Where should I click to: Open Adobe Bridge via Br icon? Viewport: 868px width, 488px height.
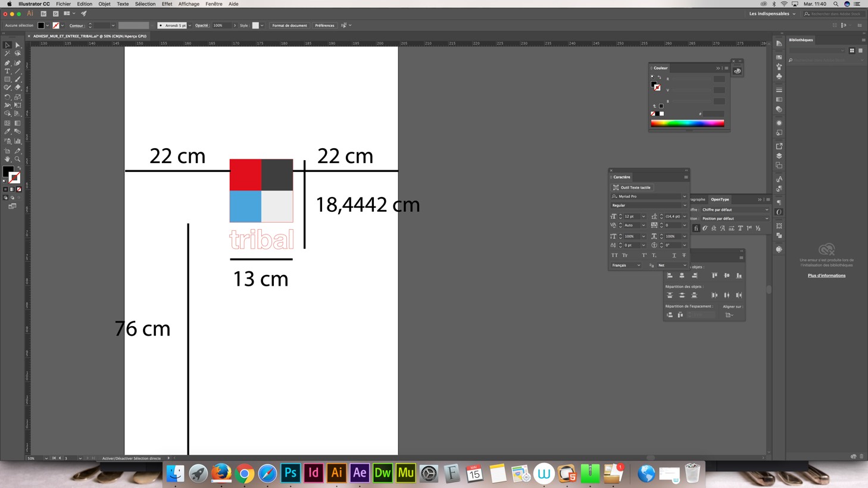43,13
